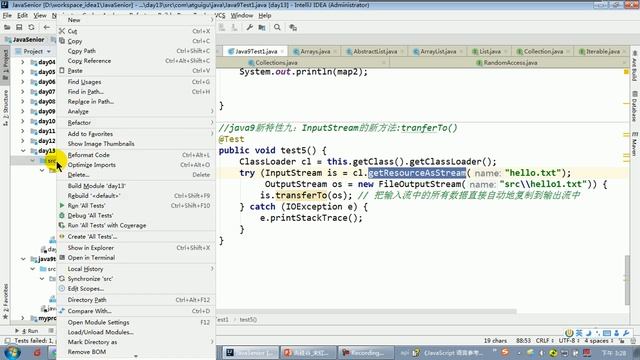
Task: Open the Database tool window side tab
Action: click(x=635, y=106)
